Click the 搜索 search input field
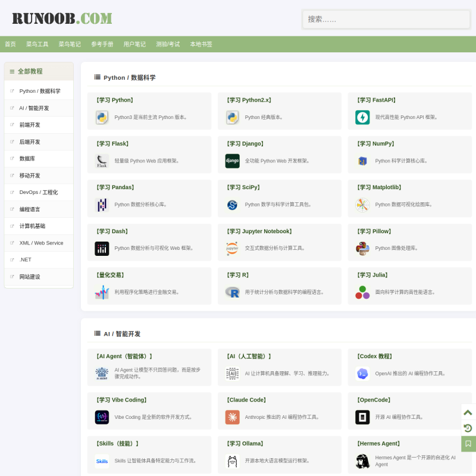Viewport: 476px width, 476px height. tap(386, 20)
